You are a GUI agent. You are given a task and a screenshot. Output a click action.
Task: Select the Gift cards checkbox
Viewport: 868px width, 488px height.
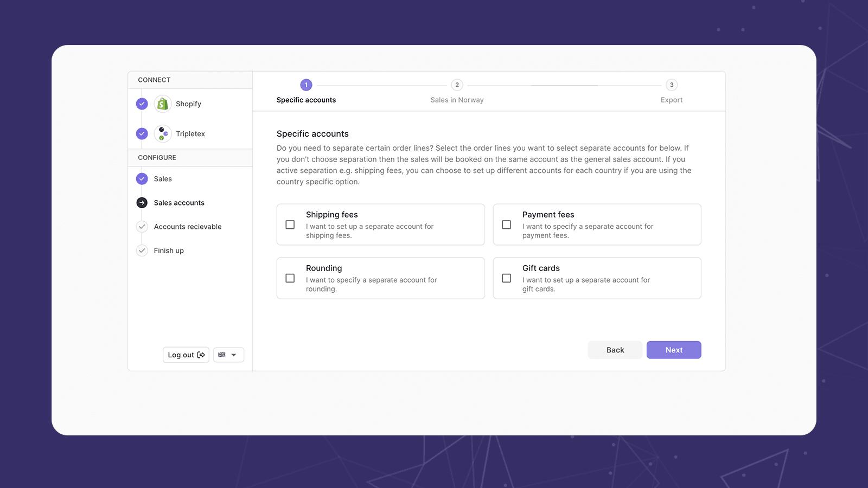point(507,278)
